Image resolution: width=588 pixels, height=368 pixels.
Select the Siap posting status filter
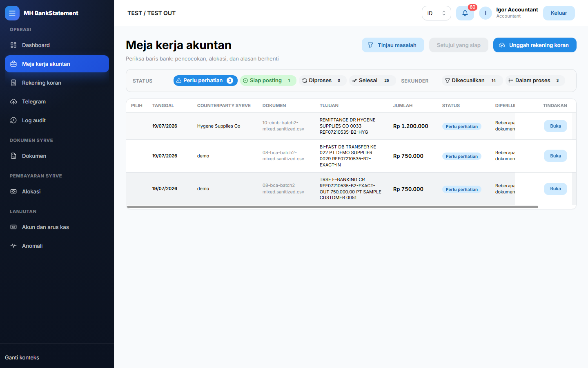point(268,81)
